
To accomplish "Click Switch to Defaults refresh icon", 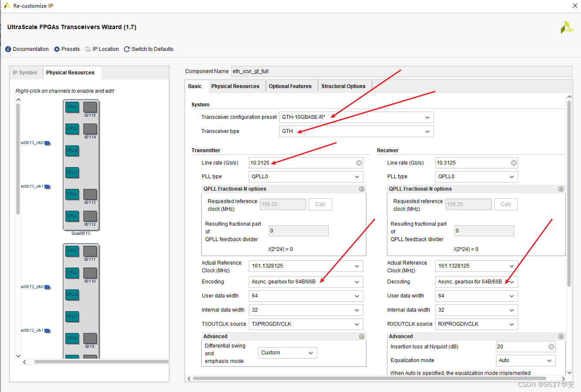I will pyautogui.click(x=127, y=49).
